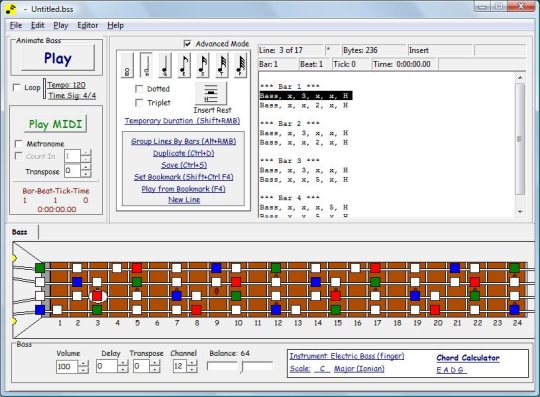This screenshot has width=540, height=397.
Task: Select the Bass tab above fretboard
Action: click(20, 232)
